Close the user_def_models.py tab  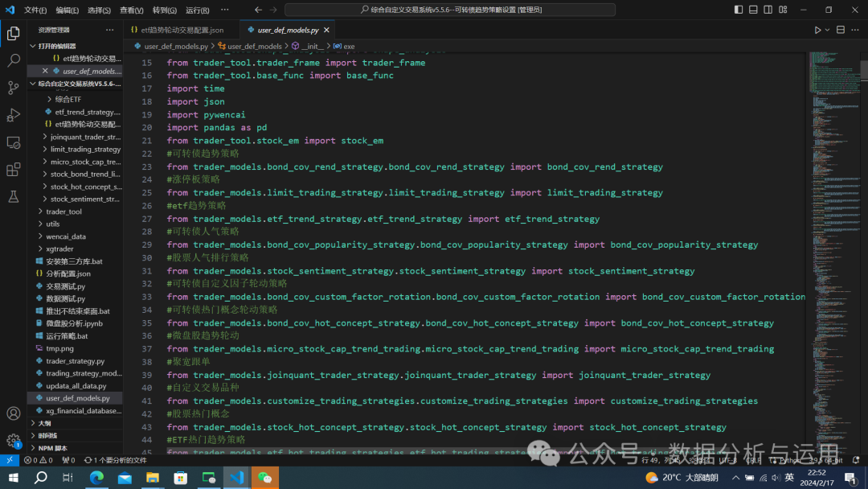(x=326, y=30)
